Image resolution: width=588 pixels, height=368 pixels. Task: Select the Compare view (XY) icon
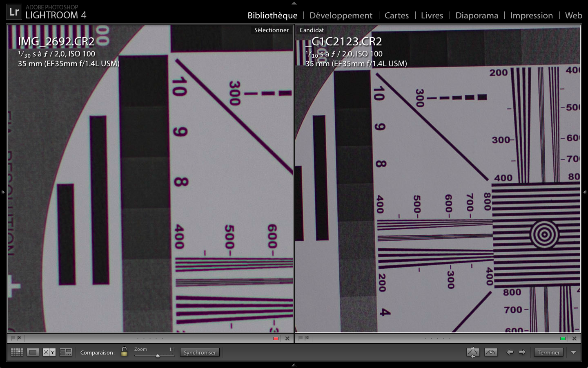click(49, 352)
